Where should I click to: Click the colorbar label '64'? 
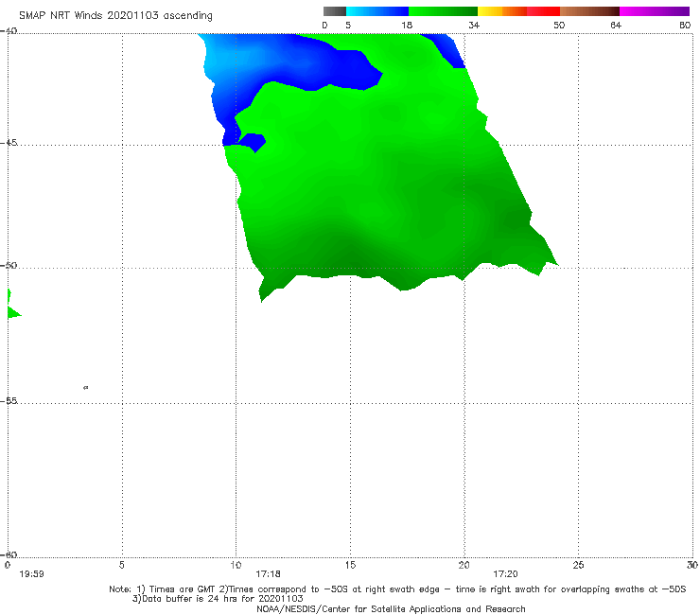tap(616, 25)
